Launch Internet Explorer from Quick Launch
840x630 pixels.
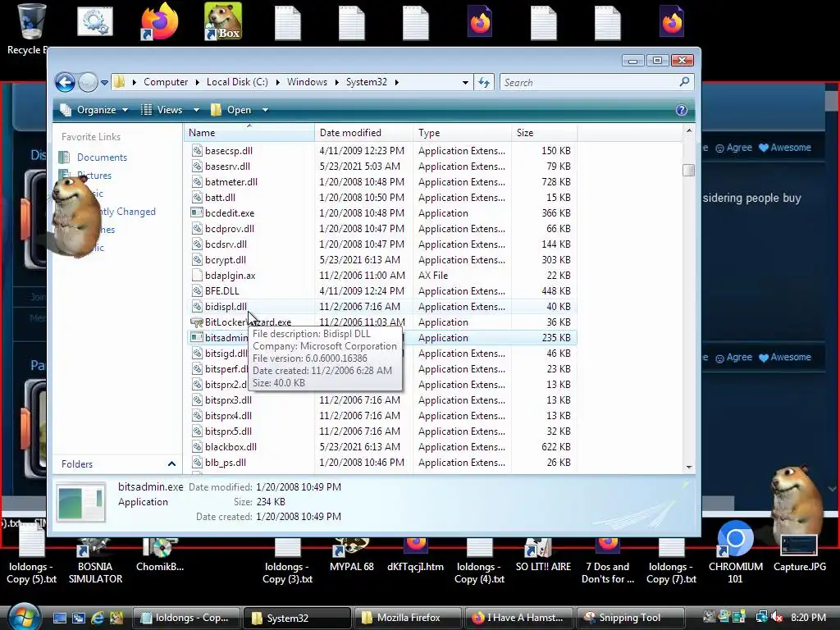[98, 618]
